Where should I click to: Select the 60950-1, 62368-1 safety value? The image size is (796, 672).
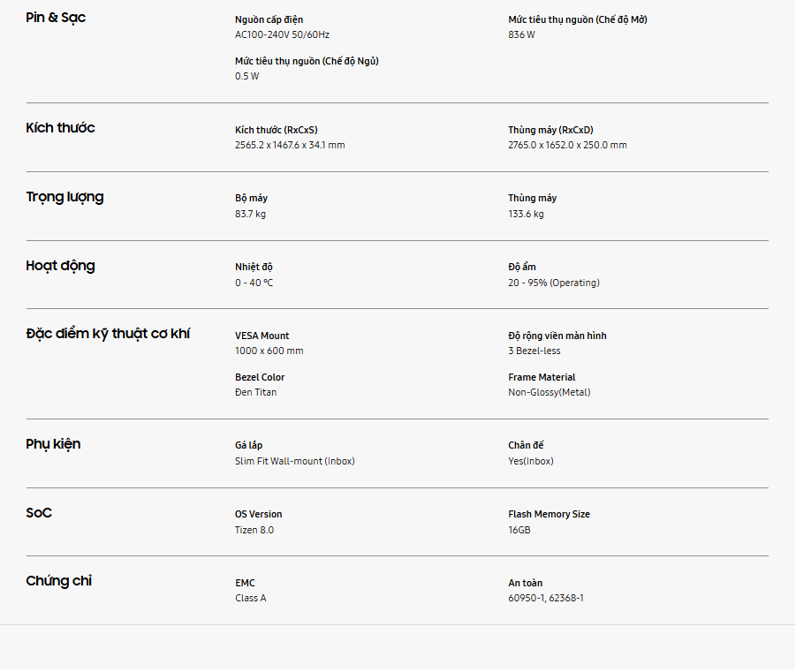[x=546, y=598]
